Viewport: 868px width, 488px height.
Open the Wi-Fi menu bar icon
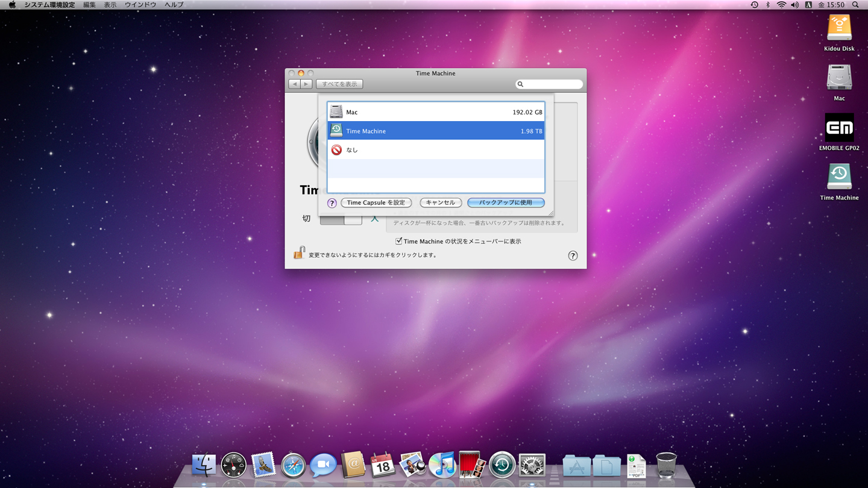[x=781, y=5]
